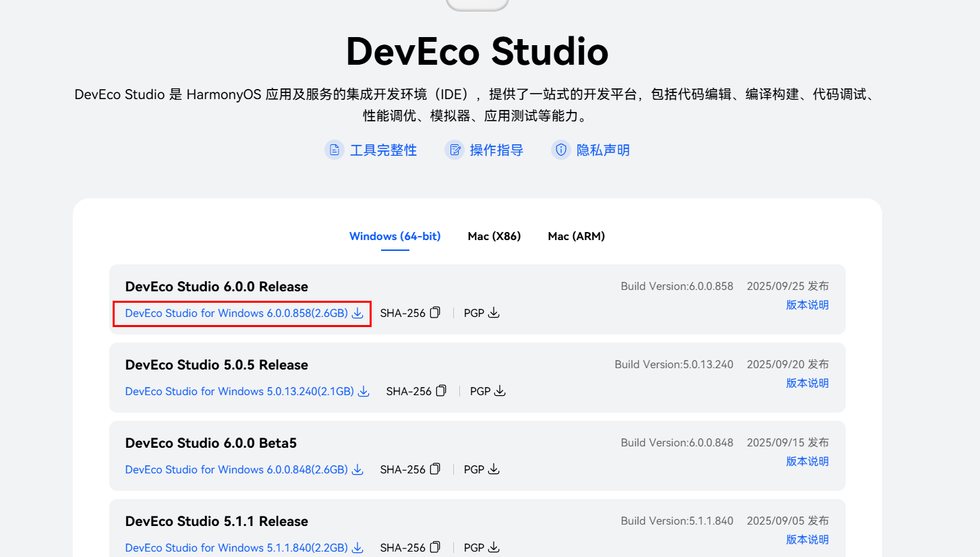
Task: Click the Build Version:6.0.0.858 text
Action: (x=677, y=286)
